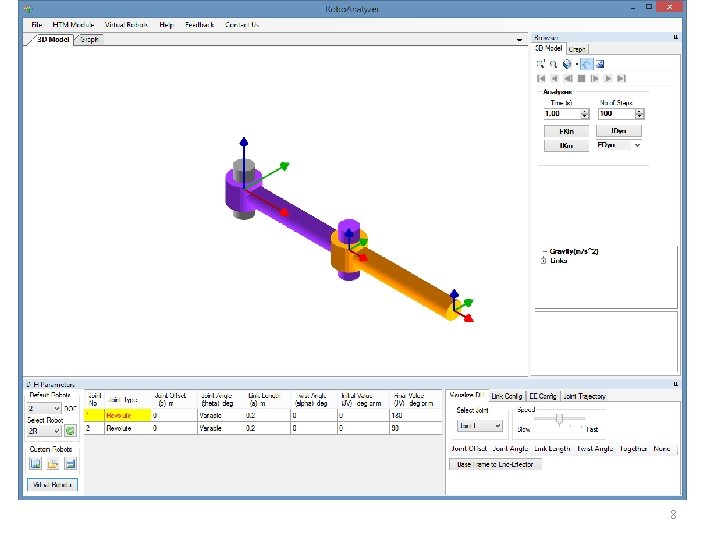Image resolution: width=720 pixels, height=540 pixels.
Task: Click the open custom robot folder icon
Action: (x=53, y=464)
